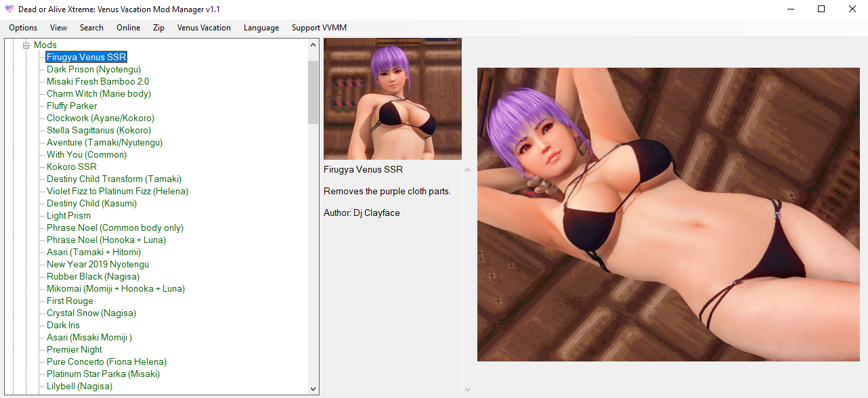
Task: Open the Search menu
Action: (91, 28)
